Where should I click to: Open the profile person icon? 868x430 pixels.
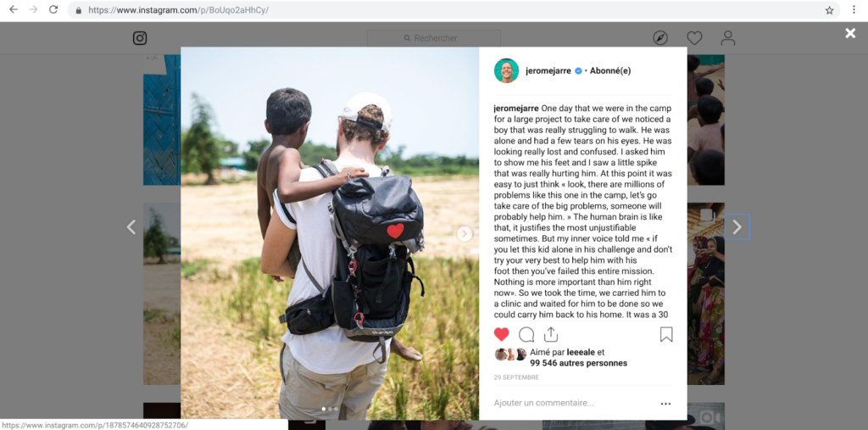point(728,38)
